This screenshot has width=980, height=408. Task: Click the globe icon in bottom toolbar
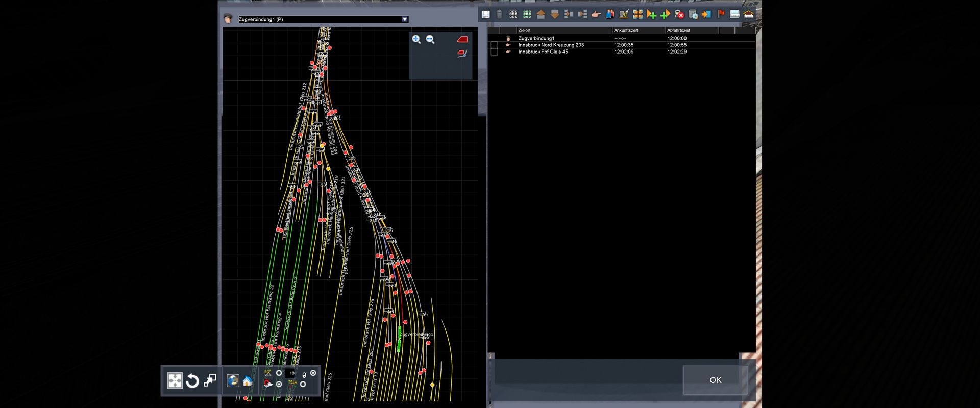pyautogui.click(x=233, y=381)
